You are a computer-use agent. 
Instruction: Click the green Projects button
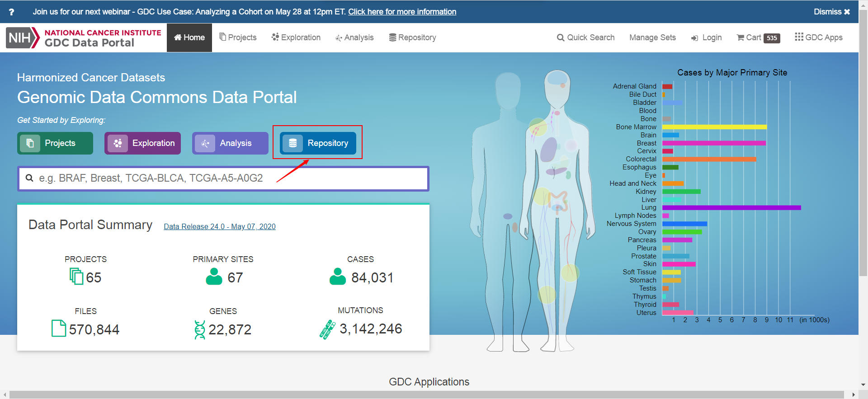[55, 143]
